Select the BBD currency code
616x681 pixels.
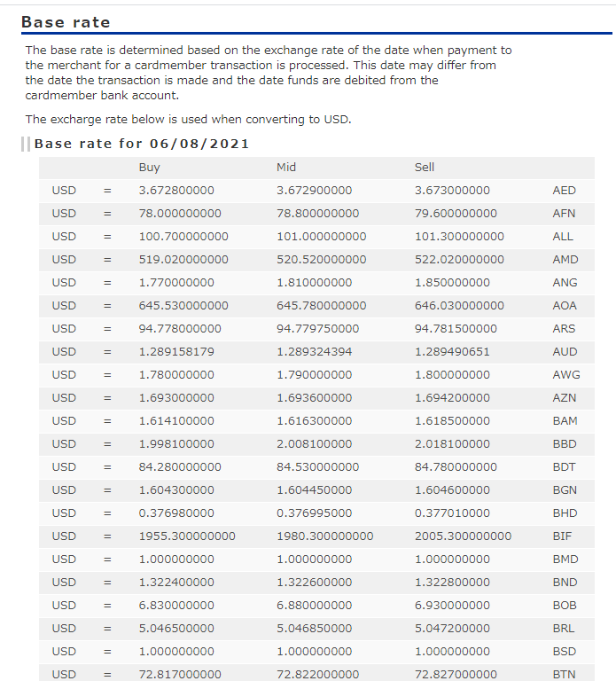[x=565, y=443]
